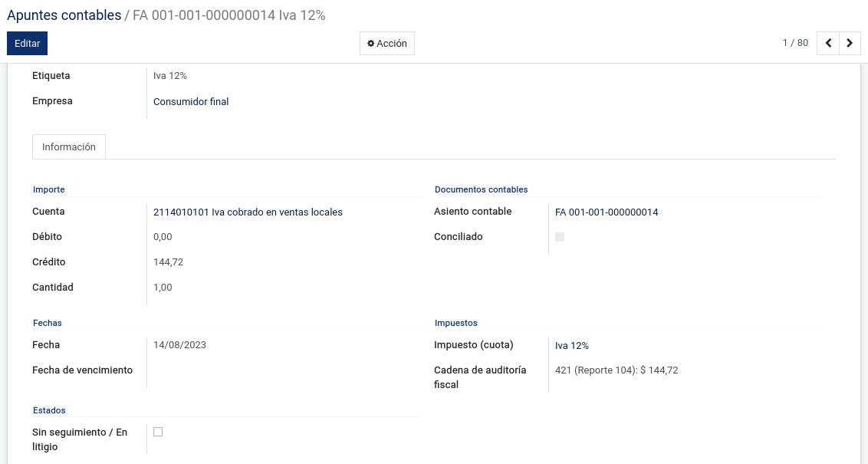Click the Débito value 0,00
This screenshot has height=464, width=868.
[163, 236]
